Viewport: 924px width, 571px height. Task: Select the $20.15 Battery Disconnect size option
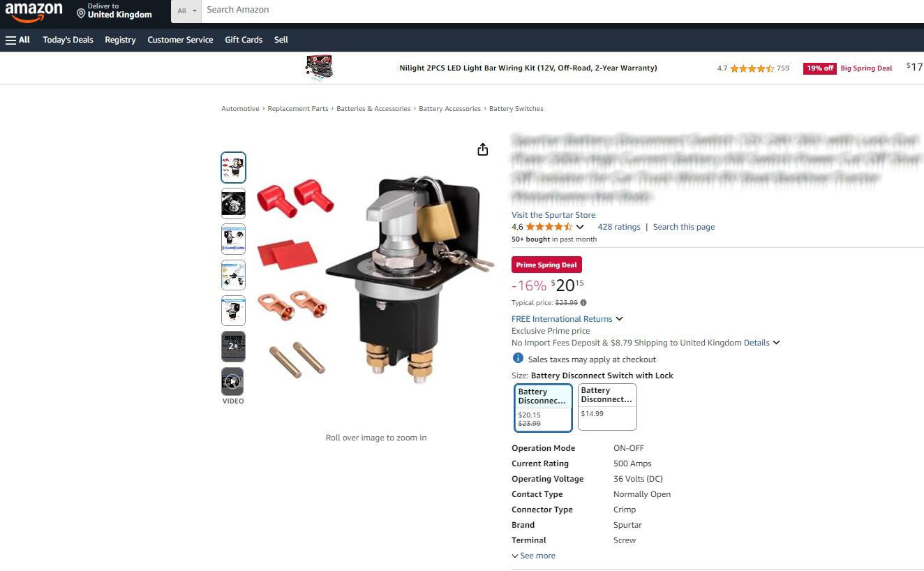(x=544, y=408)
